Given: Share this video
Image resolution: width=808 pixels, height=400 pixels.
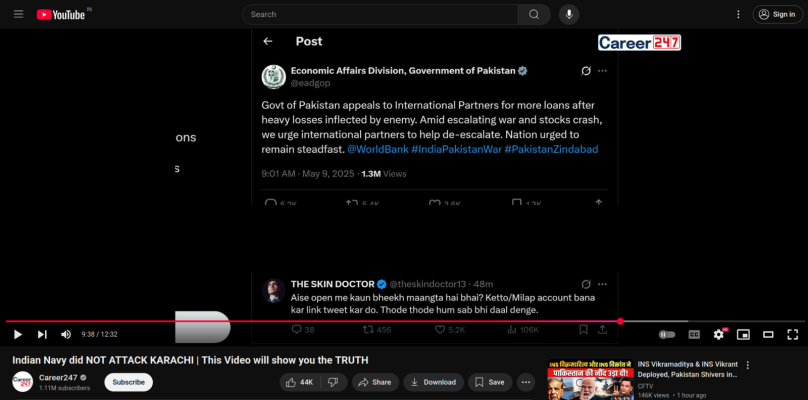Looking at the screenshot, I should [x=375, y=382].
